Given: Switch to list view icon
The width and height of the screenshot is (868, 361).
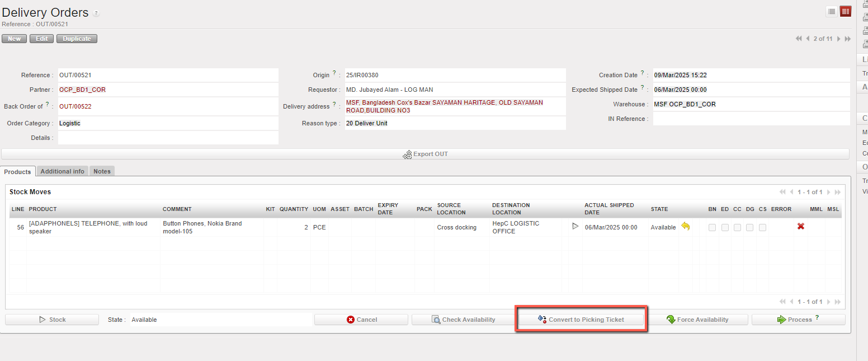Looking at the screenshot, I should pos(832,12).
